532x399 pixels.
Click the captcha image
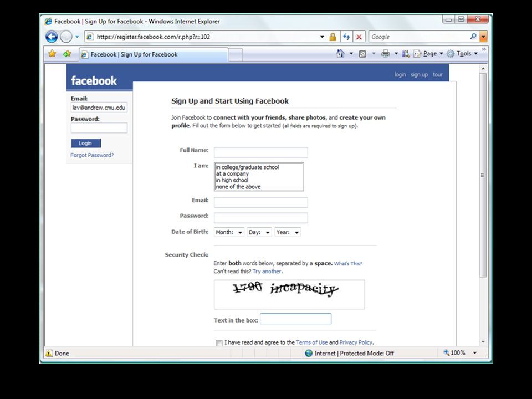(289, 294)
